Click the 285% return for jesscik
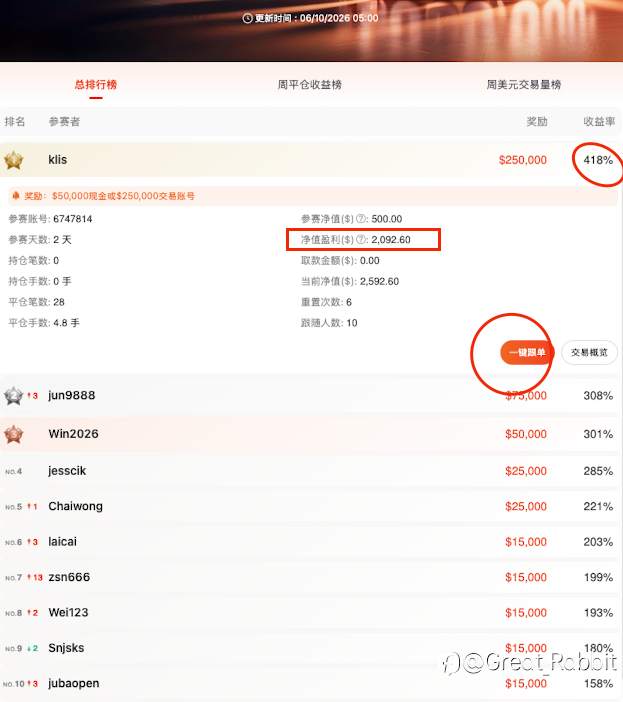623x702 pixels. (598, 471)
